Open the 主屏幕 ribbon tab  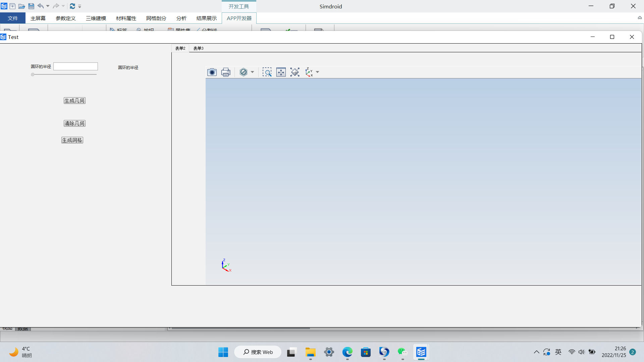point(38,18)
